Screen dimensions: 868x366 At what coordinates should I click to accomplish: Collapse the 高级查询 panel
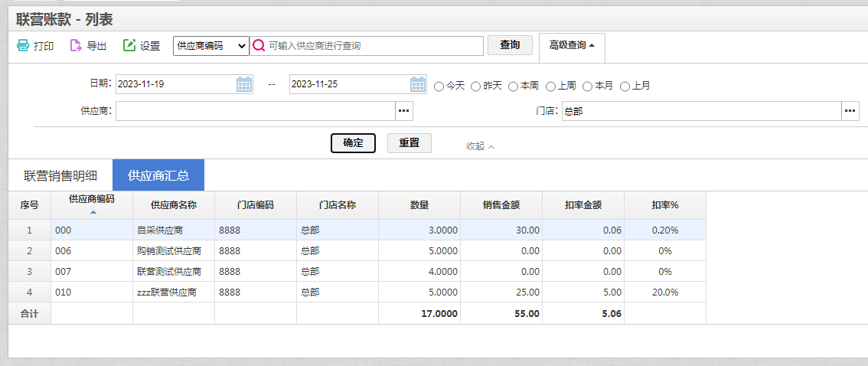click(572, 45)
